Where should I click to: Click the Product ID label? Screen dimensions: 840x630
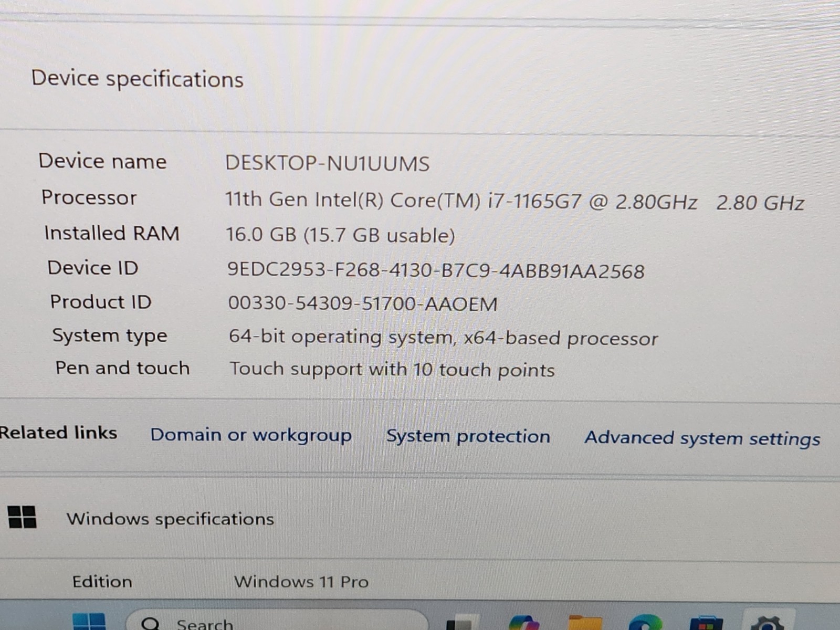[x=101, y=302]
